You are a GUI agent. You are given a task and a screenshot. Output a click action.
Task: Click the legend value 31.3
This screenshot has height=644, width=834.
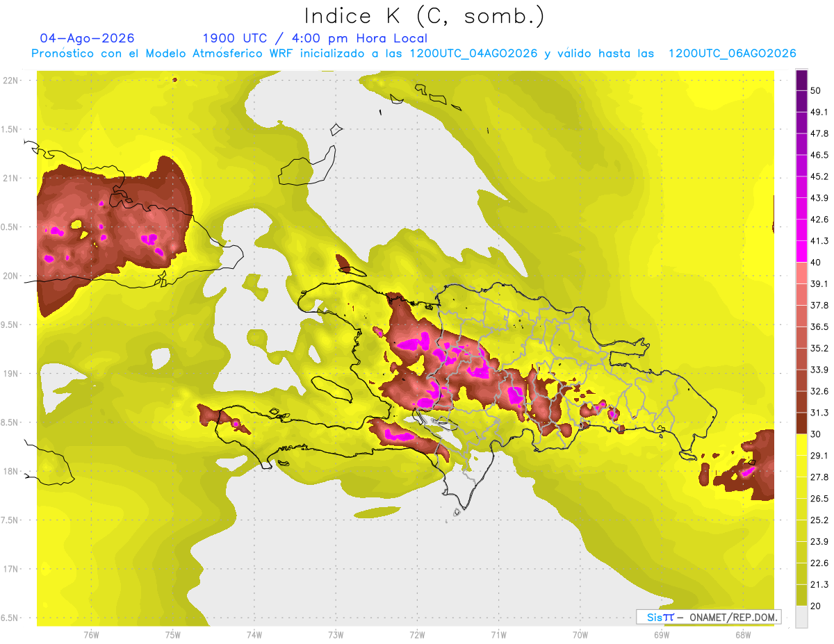[820, 413]
